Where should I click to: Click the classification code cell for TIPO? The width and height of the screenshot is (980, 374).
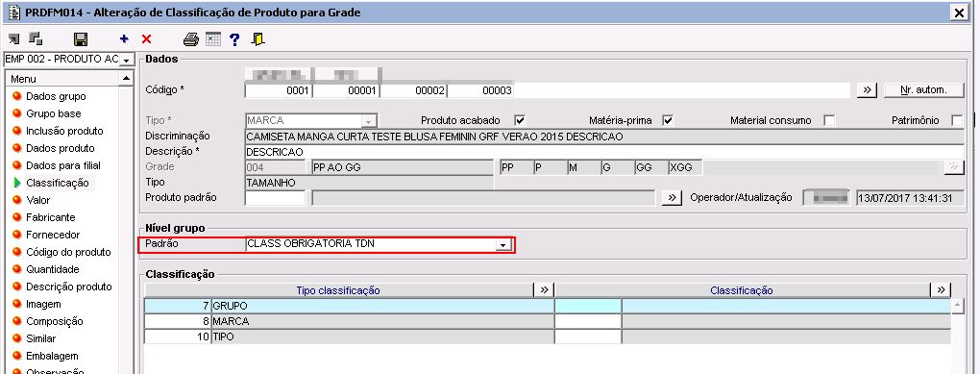point(588,337)
